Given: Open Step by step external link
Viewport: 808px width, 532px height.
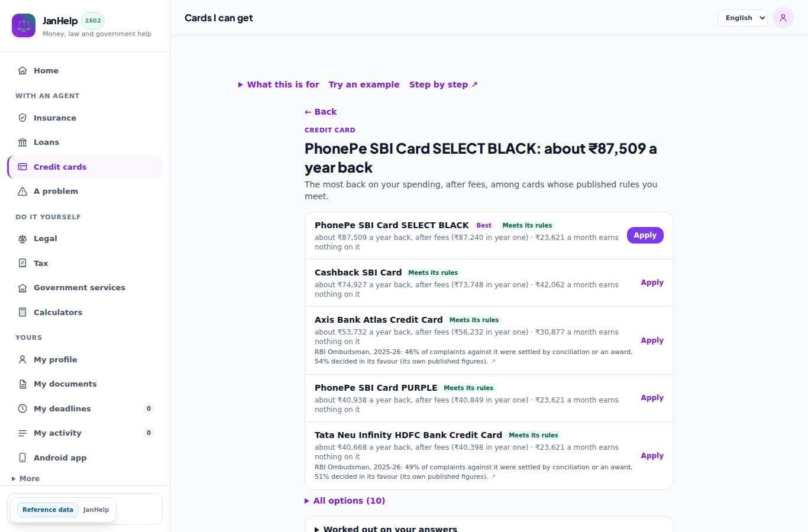Looking at the screenshot, I should click(x=444, y=85).
